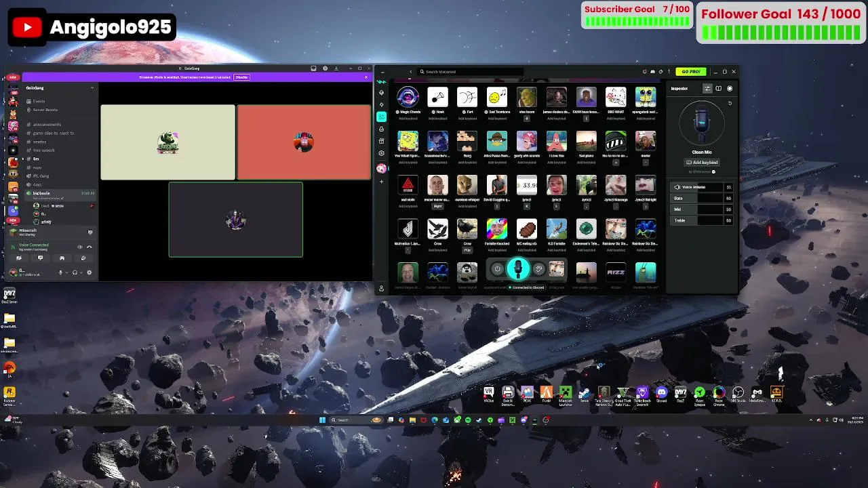This screenshot has height=488, width=868.
Task: Click the Joker avatar video tile
Action: 236,220
